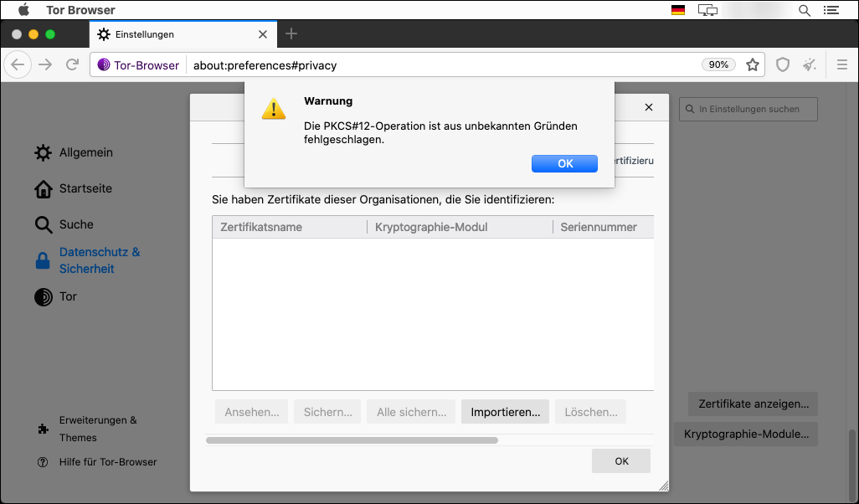Open a new tab with plus icon
The image size is (859, 504).
(291, 33)
